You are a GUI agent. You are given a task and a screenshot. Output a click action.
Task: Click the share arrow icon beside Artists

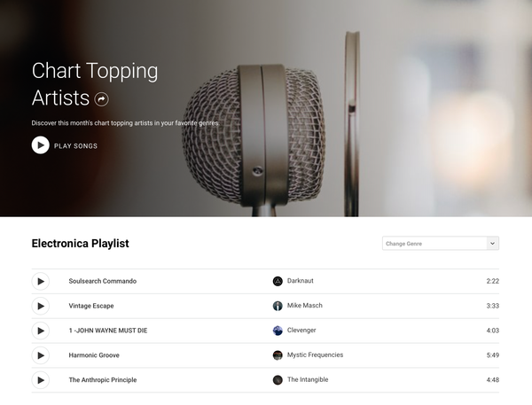(101, 99)
